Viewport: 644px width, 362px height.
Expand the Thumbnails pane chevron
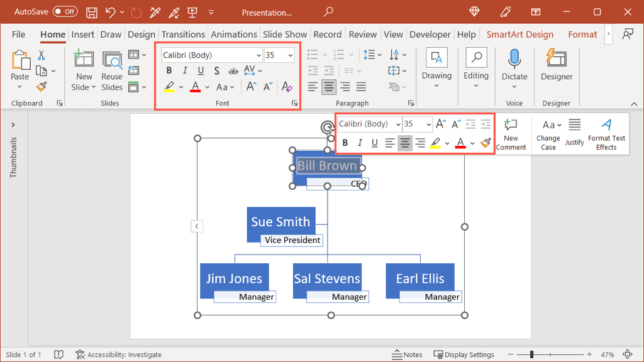click(13, 125)
